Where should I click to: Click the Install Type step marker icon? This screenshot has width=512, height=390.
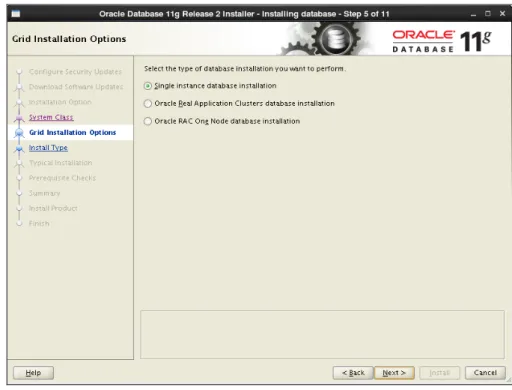click(19, 148)
